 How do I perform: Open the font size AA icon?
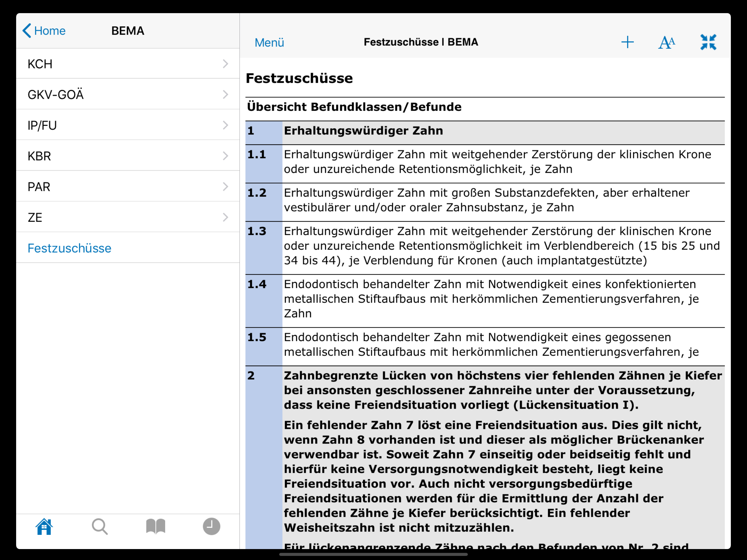pos(667,42)
